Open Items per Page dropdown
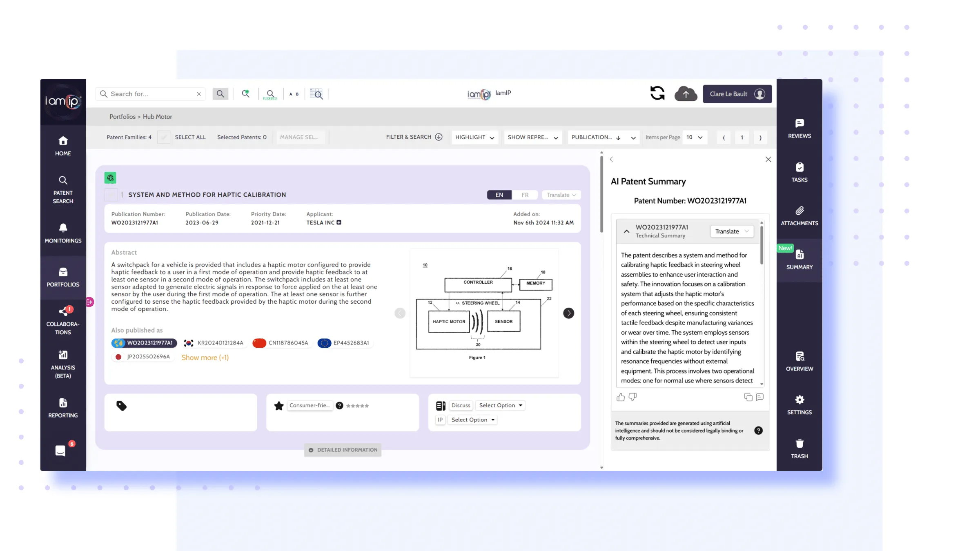980x551 pixels. [x=694, y=137]
